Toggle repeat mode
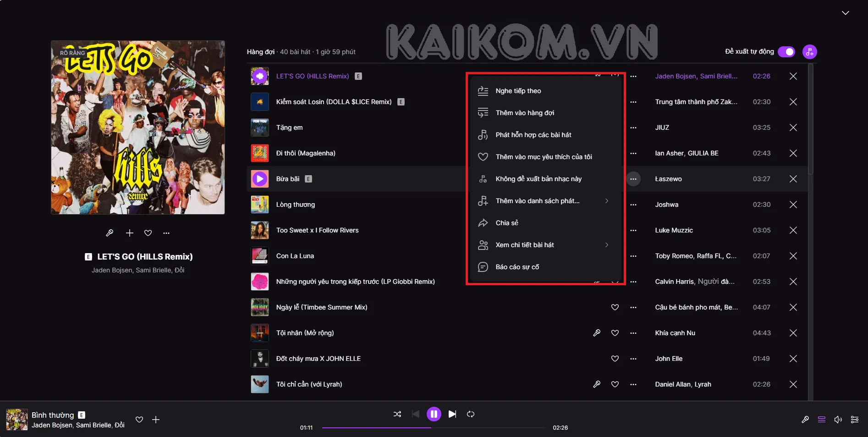This screenshot has height=437, width=868. click(x=471, y=414)
